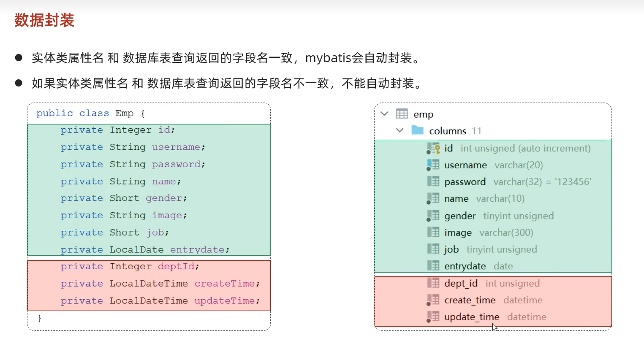
Task: Click the 'private String name;' line
Action: click(121, 181)
